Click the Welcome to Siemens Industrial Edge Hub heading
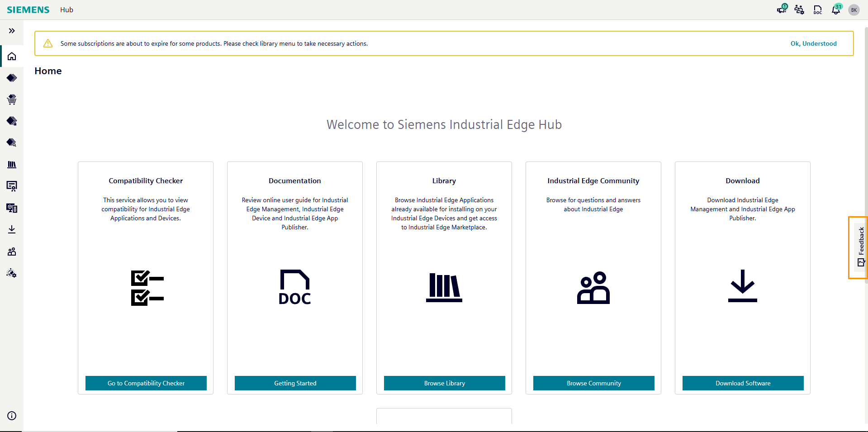The width and height of the screenshot is (868, 432). [444, 124]
